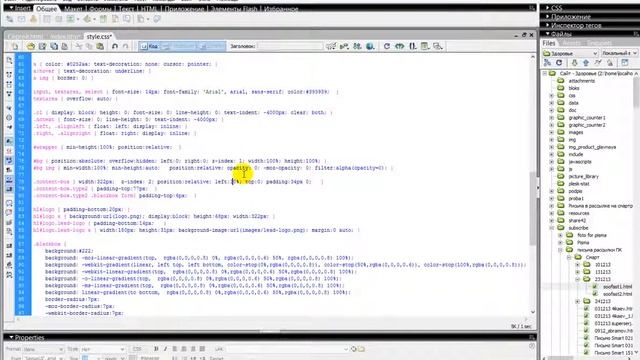Click the email link icon in Insert bar
Viewport: 640px width, 360px height.
[x=21, y=19]
